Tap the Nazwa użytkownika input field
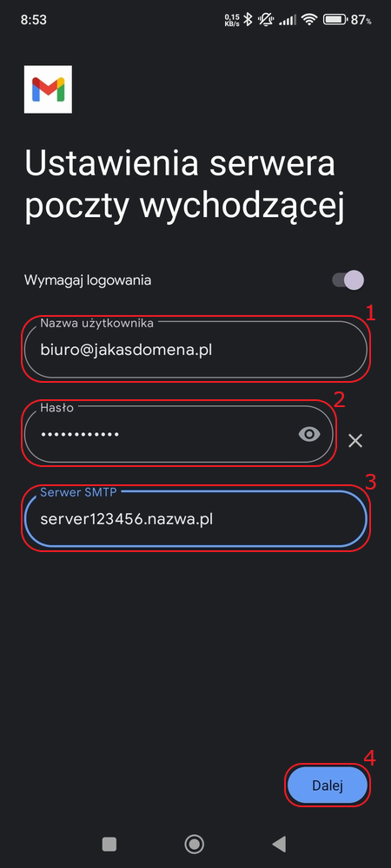 [x=195, y=350]
